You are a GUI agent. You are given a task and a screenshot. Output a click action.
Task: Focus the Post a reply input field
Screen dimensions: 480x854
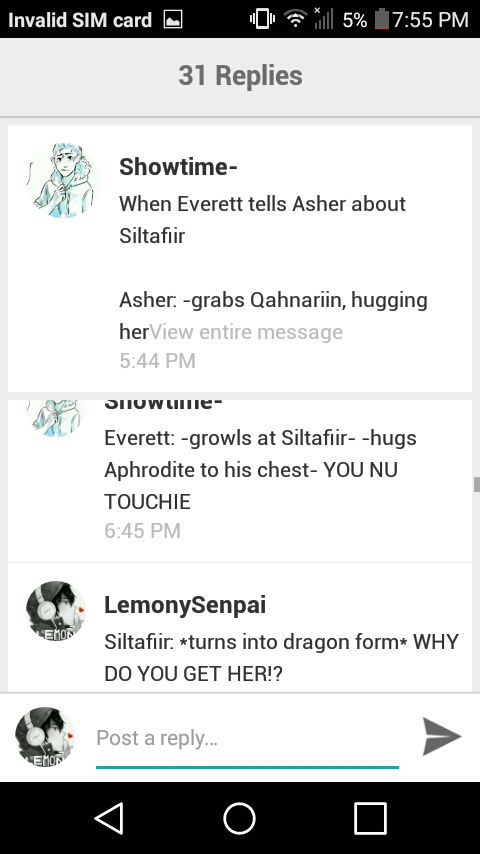click(247, 739)
